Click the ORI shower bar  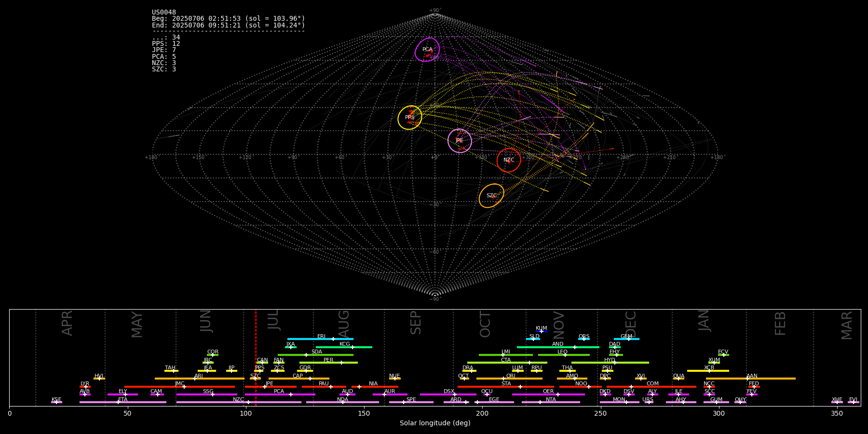tap(509, 379)
